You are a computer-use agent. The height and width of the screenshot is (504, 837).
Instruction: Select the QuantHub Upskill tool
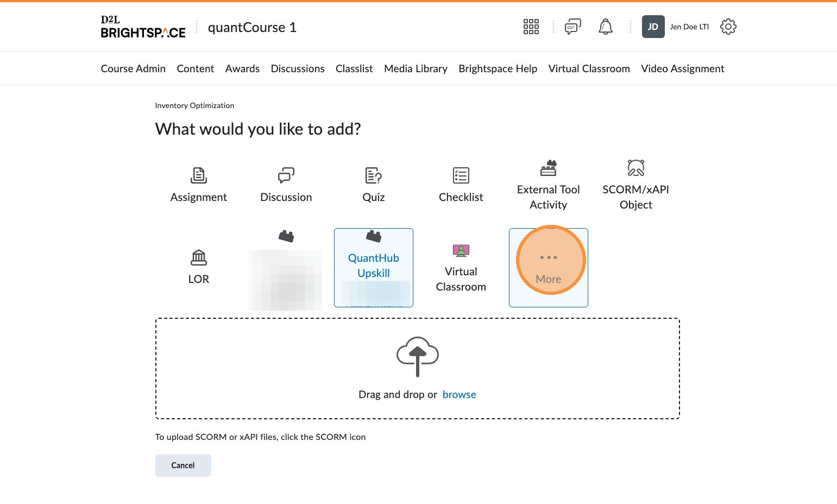(373, 265)
